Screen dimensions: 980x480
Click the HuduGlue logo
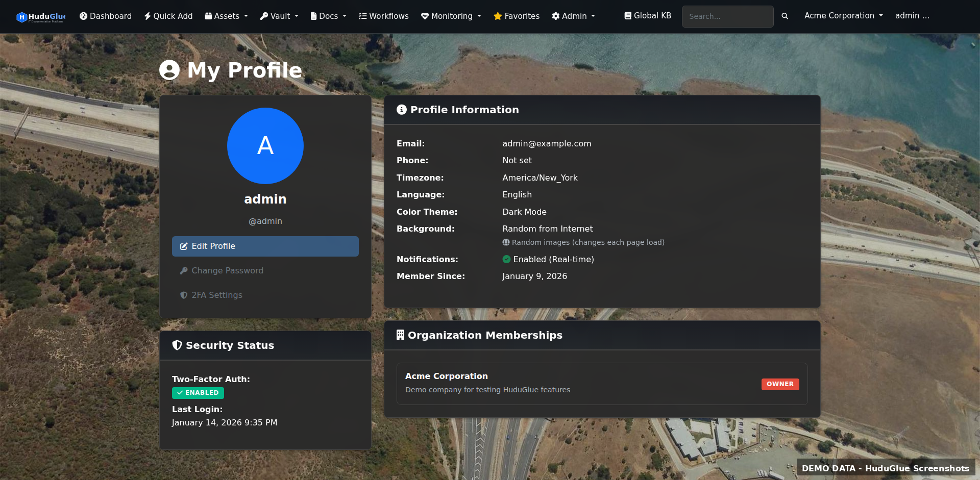point(41,17)
